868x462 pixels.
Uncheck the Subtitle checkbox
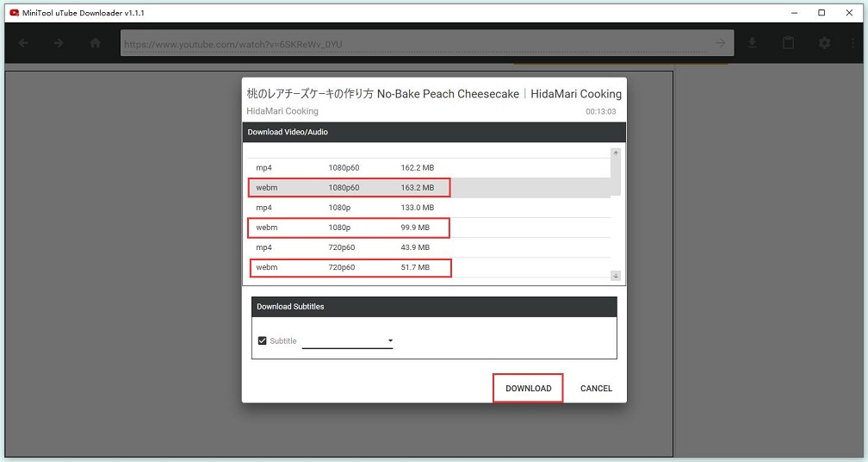(x=263, y=340)
